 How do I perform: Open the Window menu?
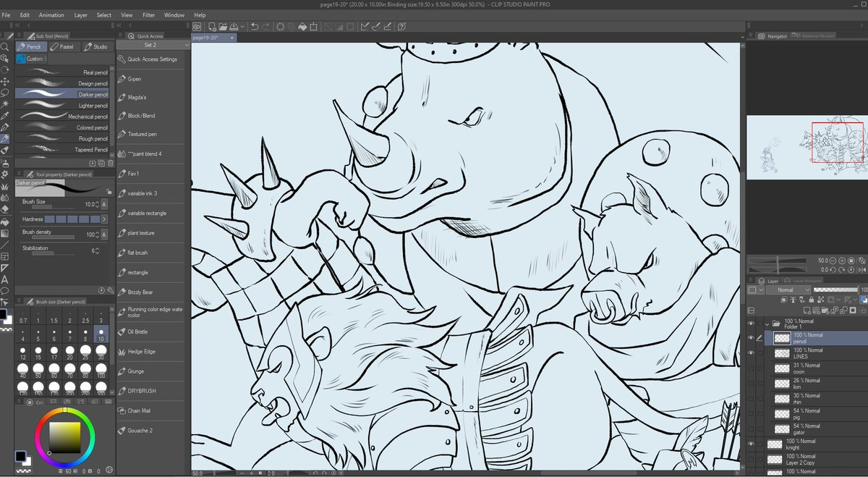point(174,14)
